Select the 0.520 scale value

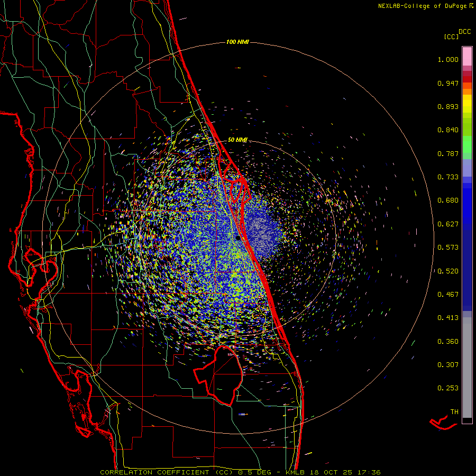(448, 271)
